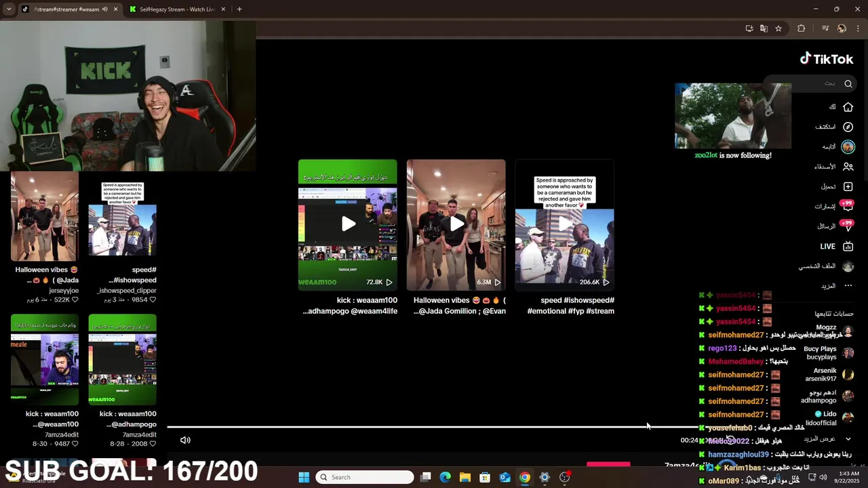The image size is (868, 488).
Task: Like the 7amza4edit video with 2008 heart
Action: (x=153, y=444)
